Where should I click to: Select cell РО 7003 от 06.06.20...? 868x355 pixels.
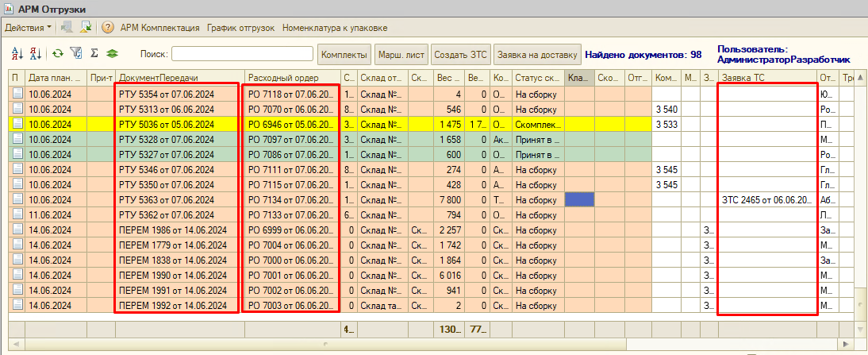point(293,305)
